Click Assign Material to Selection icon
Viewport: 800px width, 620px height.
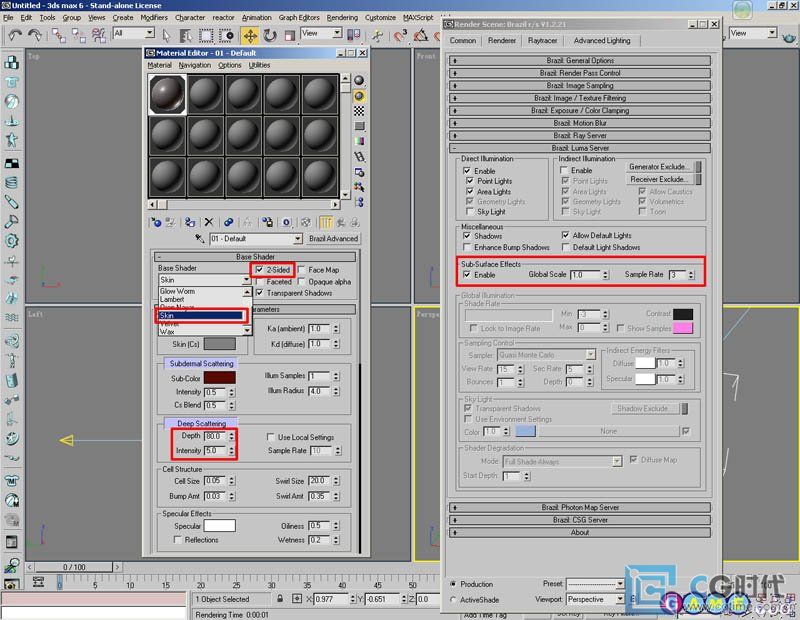[190, 222]
